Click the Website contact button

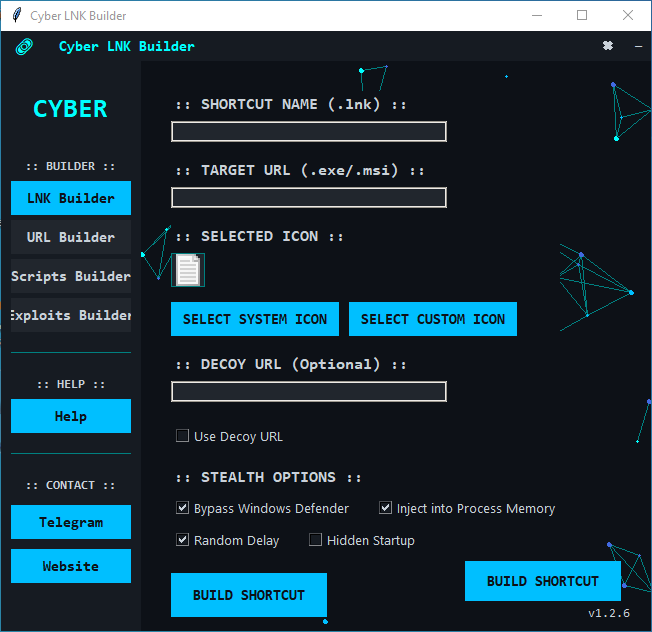tap(71, 566)
